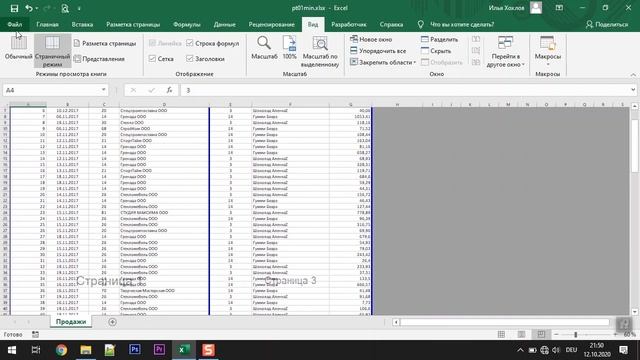Viewport: 640px width, 360px height.
Task: Click the vertical scrollbar down arrow
Action: coord(634,312)
